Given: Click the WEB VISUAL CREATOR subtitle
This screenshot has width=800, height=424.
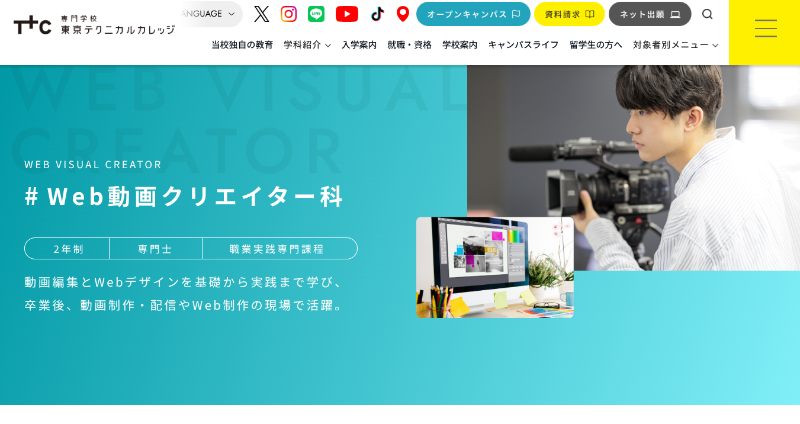Looking at the screenshot, I should (x=93, y=164).
